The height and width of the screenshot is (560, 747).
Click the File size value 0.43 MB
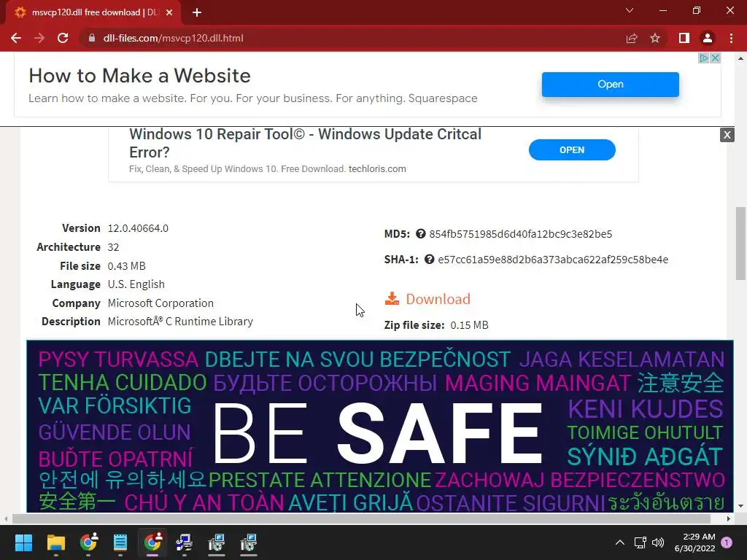[x=127, y=265]
